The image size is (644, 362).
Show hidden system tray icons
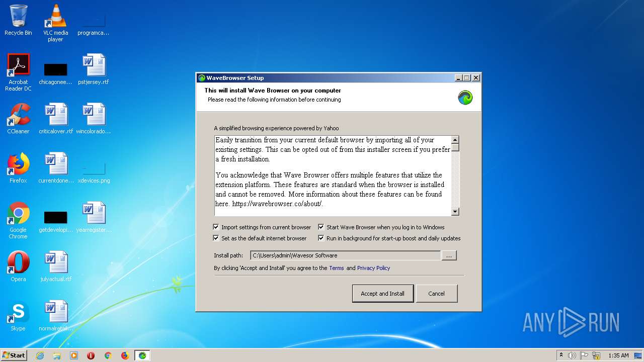coord(561,355)
